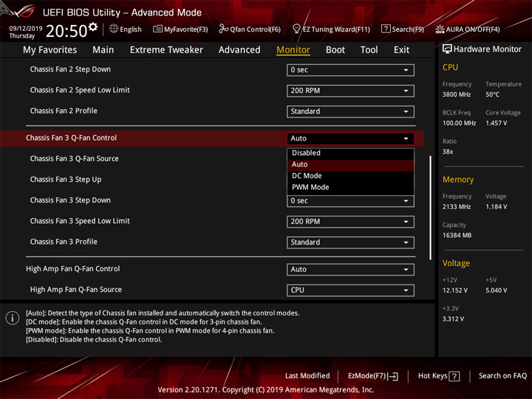
Task: Click the Hardware Monitor display icon
Action: (447, 49)
